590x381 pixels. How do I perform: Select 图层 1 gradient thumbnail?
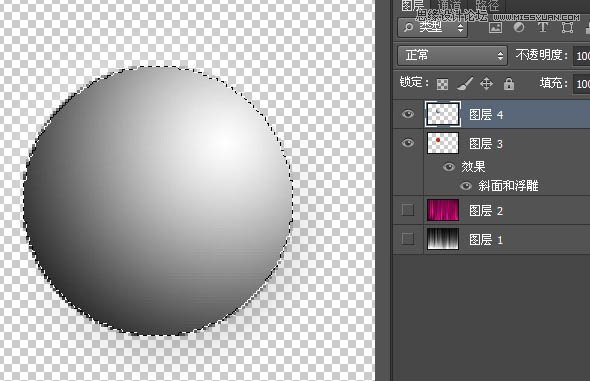tap(443, 239)
